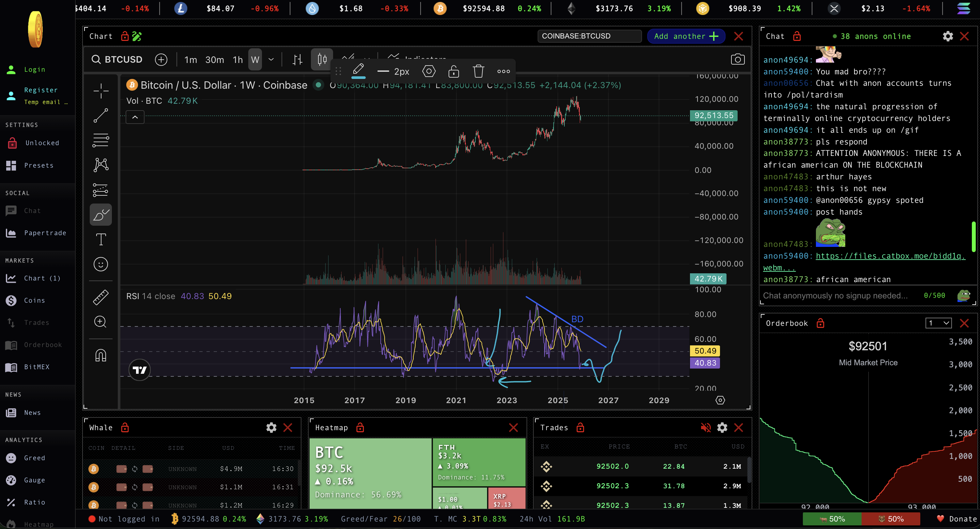The width and height of the screenshot is (980, 529).
Task: Select the trend line drawing tool
Action: point(101,115)
